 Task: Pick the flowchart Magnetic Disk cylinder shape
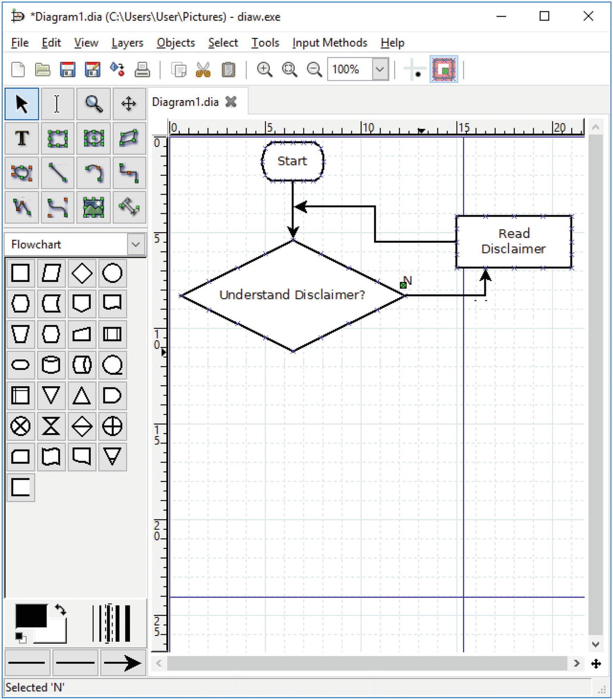(51, 365)
